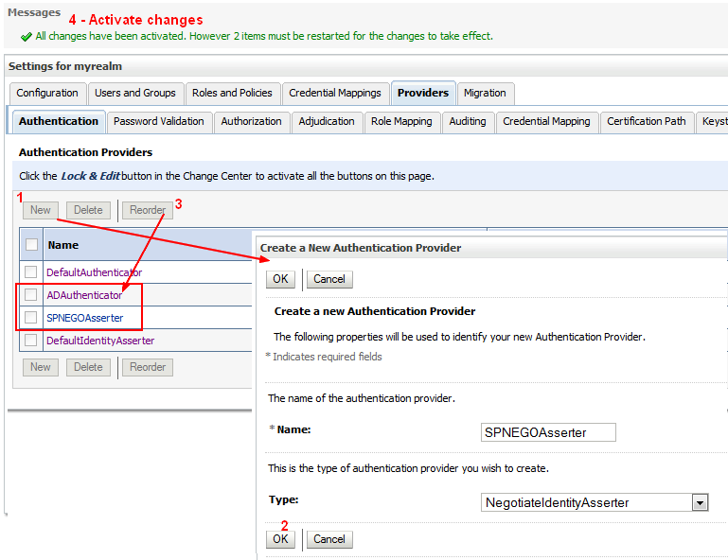The image size is (728, 560).
Task: Switch to Roles and Policies tab
Action: click(x=232, y=93)
